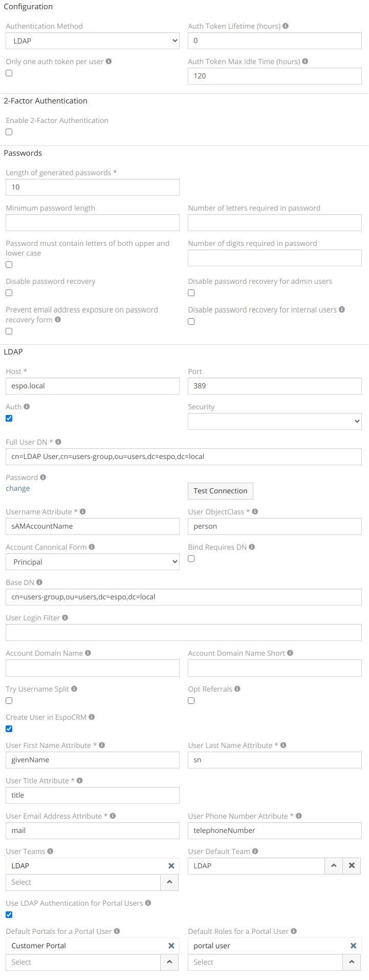
Task: Remove Customer Portal from Default Portals
Action: coord(171,946)
